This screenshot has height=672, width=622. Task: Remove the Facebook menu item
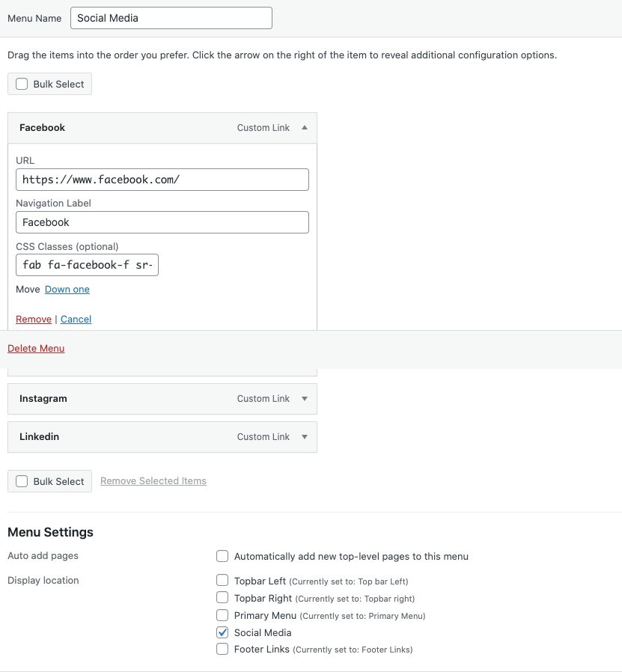click(34, 320)
